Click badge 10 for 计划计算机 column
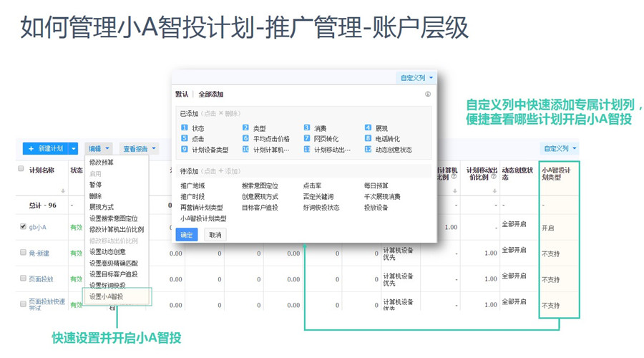 (x=245, y=149)
